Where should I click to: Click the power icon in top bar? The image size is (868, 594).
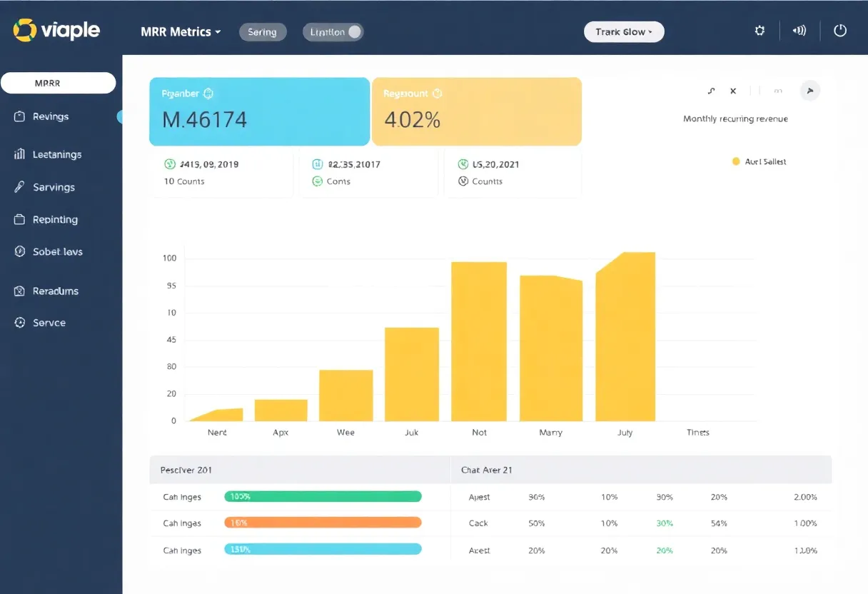point(840,31)
